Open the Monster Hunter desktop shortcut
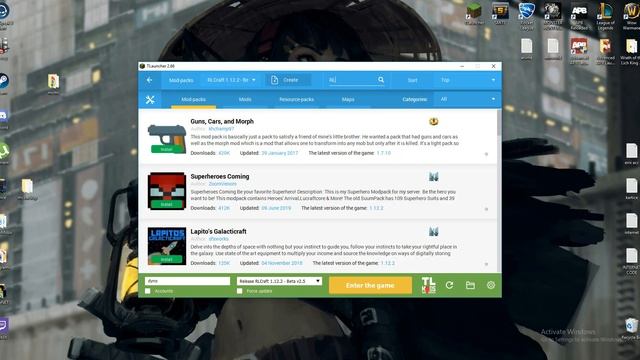Viewport: 640px width, 360px height. [x=553, y=16]
